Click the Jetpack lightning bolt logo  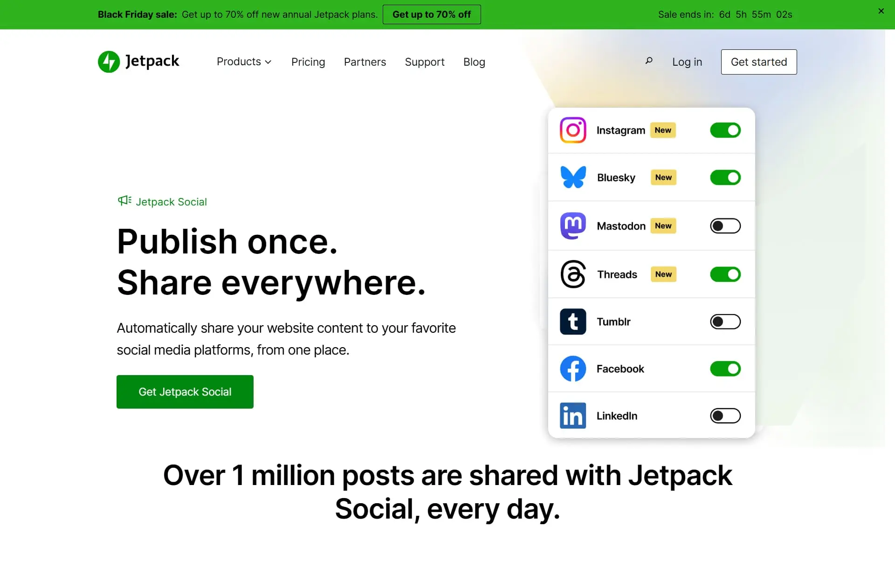tap(109, 62)
